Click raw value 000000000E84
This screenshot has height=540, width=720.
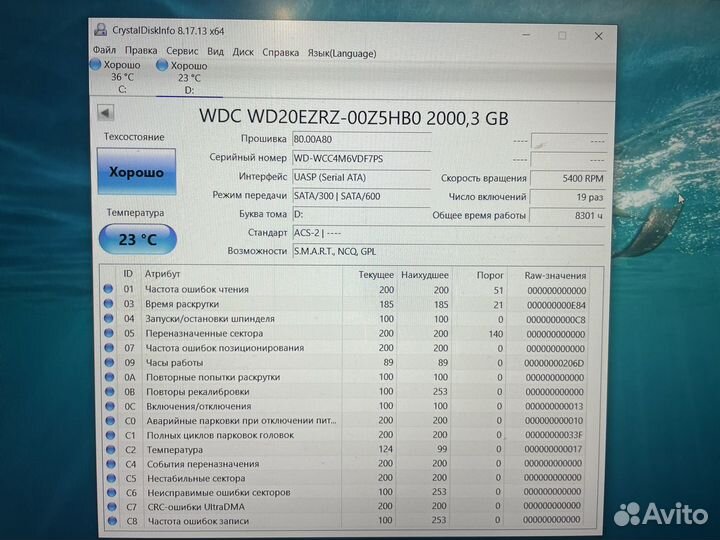click(x=556, y=305)
